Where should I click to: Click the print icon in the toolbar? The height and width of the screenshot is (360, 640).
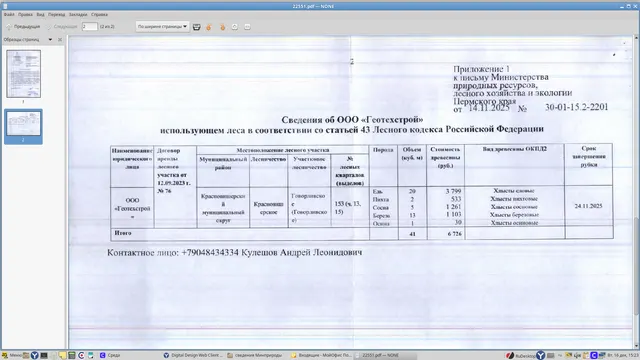[x=196, y=27]
